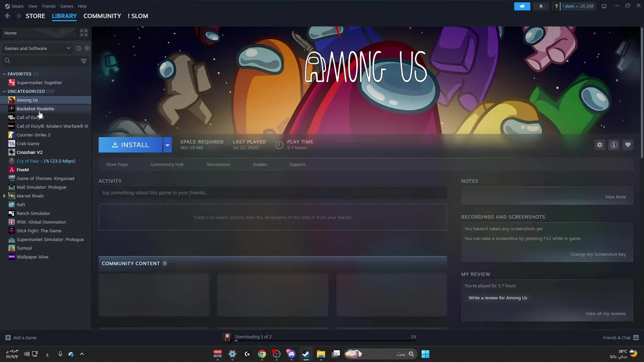Open the announcements megaphone button
The width and height of the screenshot is (644, 362).
point(522,6)
